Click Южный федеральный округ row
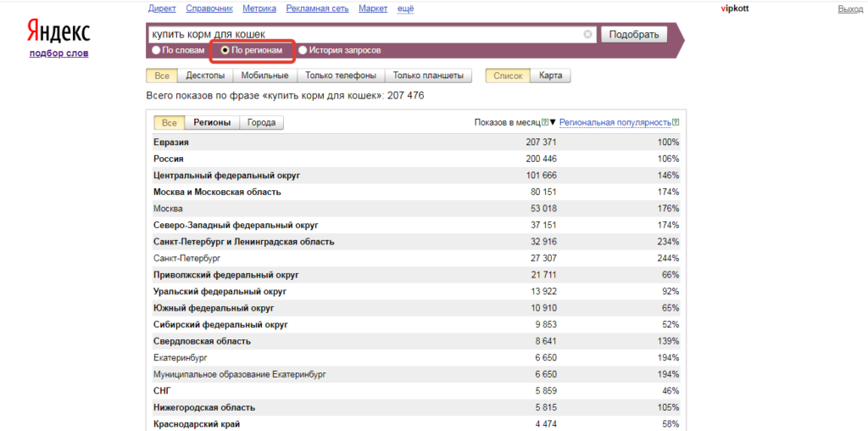Viewport: 868px width, 431px height. pos(416,308)
